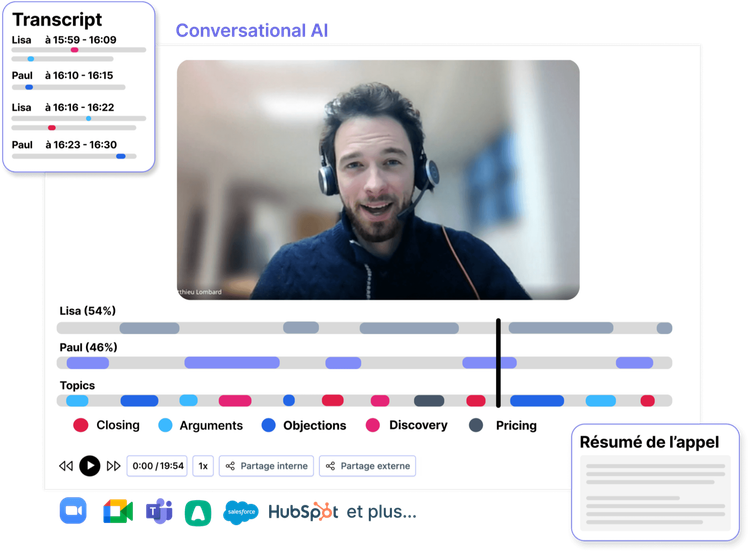Click the pink Discovery legend dot

[373, 425]
